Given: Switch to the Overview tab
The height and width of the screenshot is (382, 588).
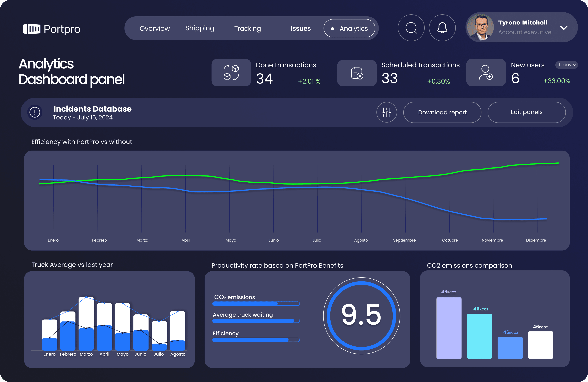Looking at the screenshot, I should 155,28.
